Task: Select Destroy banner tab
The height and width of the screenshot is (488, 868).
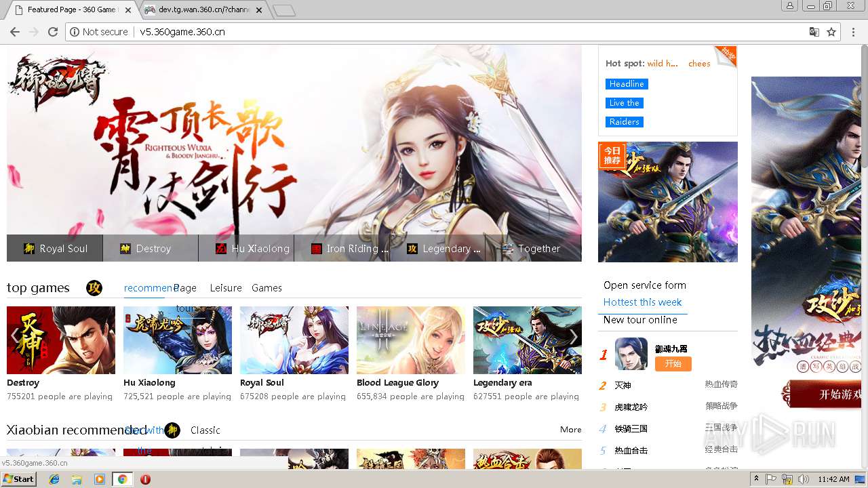Action: click(x=151, y=248)
